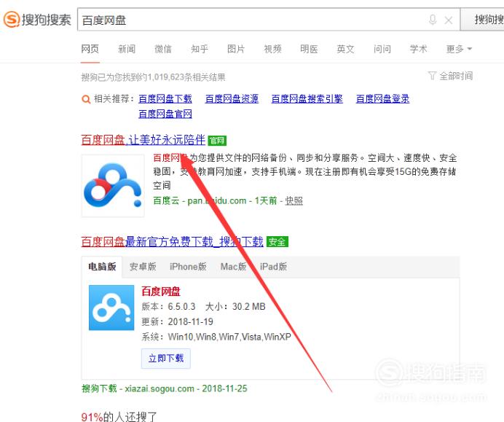The height and width of the screenshot is (422, 504).
Task: Open related search 百度网盘下载
Action: (x=165, y=98)
